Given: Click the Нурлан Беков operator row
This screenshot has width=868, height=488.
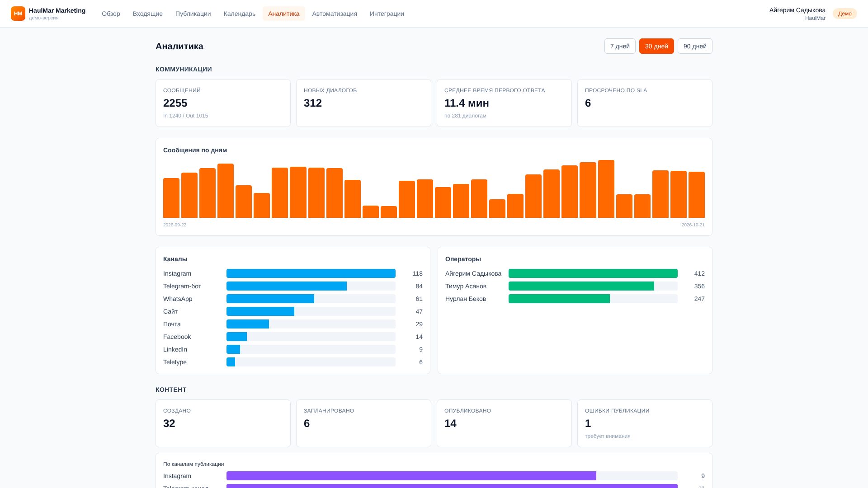Looking at the screenshot, I should [x=575, y=299].
